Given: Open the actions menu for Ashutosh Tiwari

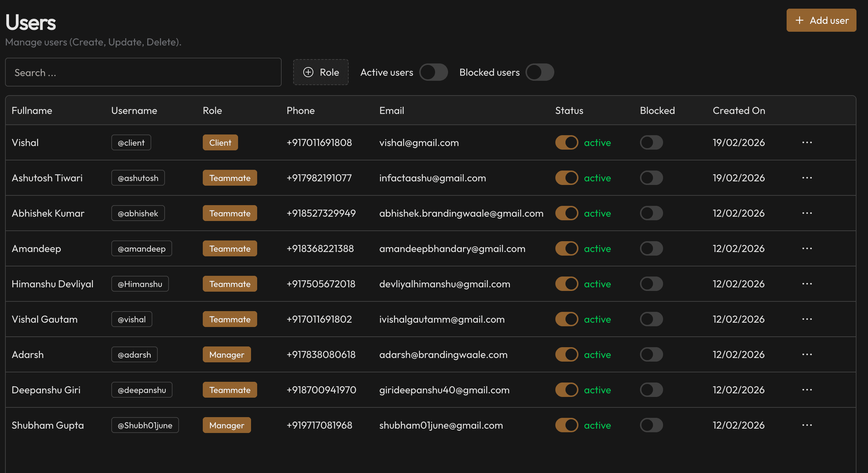Looking at the screenshot, I should [x=807, y=178].
